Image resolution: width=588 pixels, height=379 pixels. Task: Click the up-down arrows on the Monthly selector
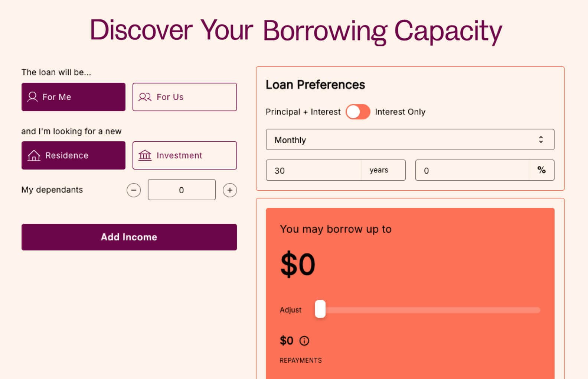(x=541, y=140)
